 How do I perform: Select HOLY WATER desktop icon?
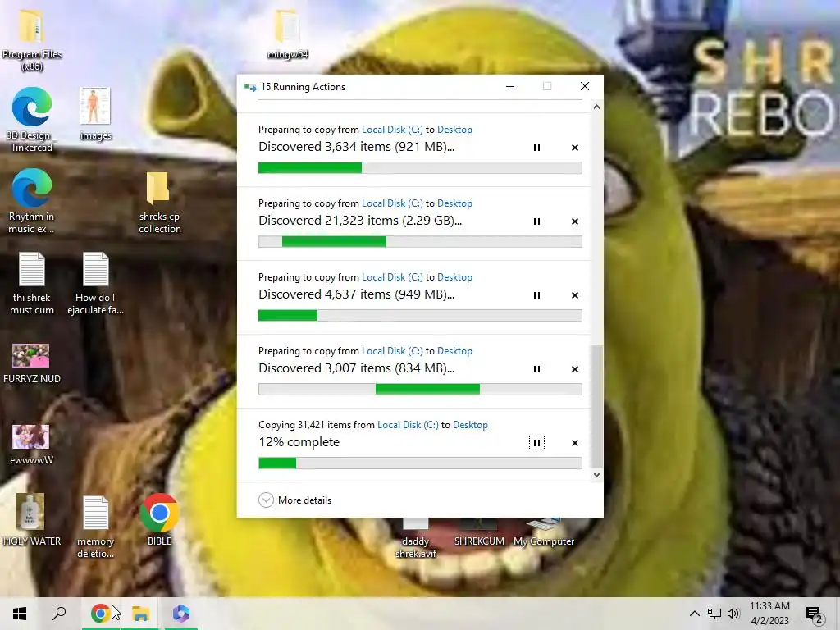(x=31, y=519)
